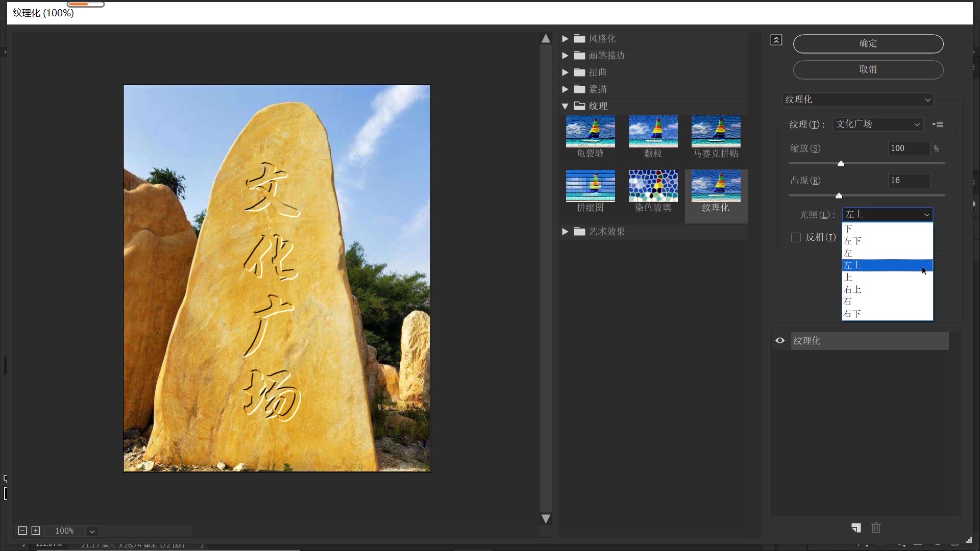Click the collapse filter gallery panel icon

tap(776, 40)
